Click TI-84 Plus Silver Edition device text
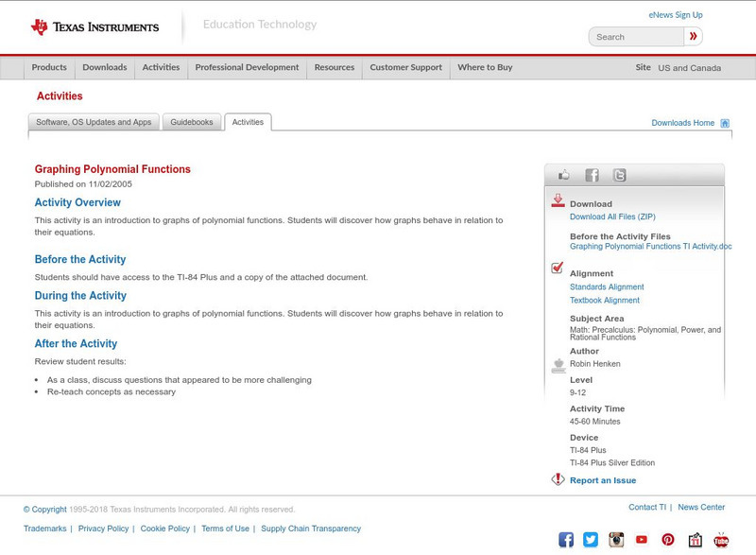 click(612, 462)
